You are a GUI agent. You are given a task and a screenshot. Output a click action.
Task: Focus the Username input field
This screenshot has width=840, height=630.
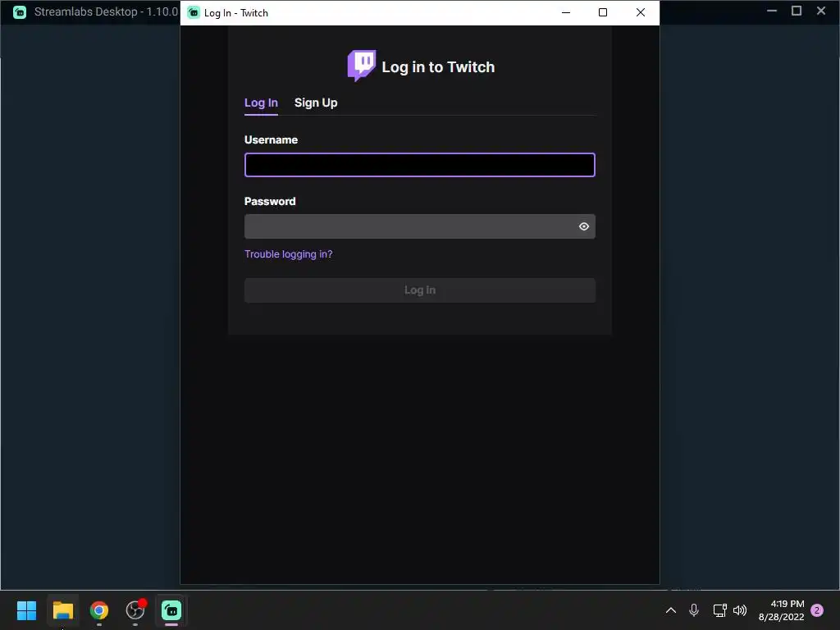click(x=419, y=165)
